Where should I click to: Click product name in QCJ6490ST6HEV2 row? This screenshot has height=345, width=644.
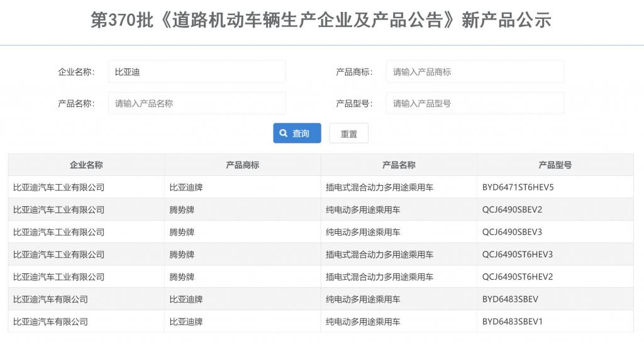[x=379, y=277]
